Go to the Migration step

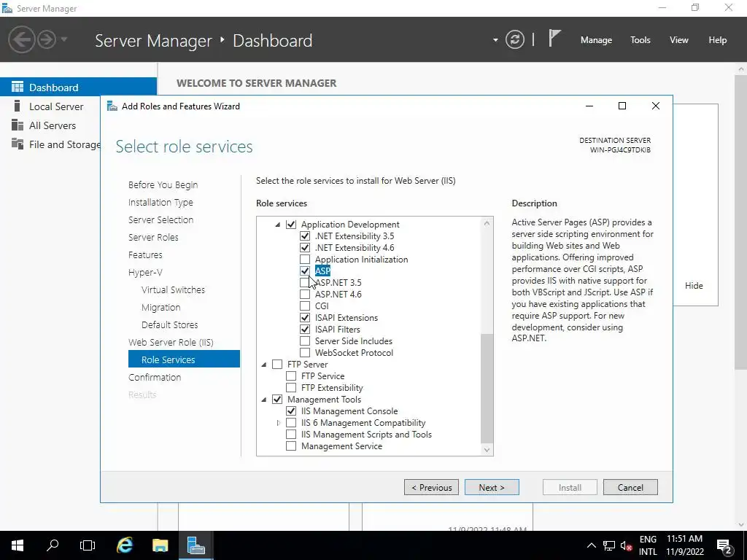point(161,308)
